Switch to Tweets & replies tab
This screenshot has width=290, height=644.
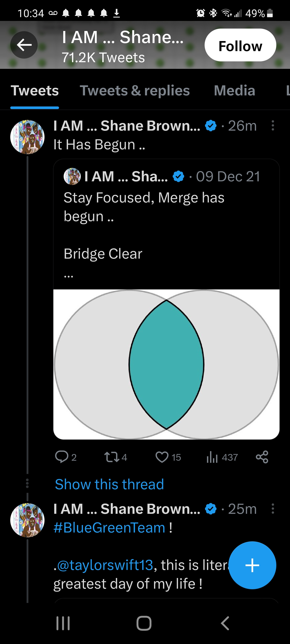point(135,91)
